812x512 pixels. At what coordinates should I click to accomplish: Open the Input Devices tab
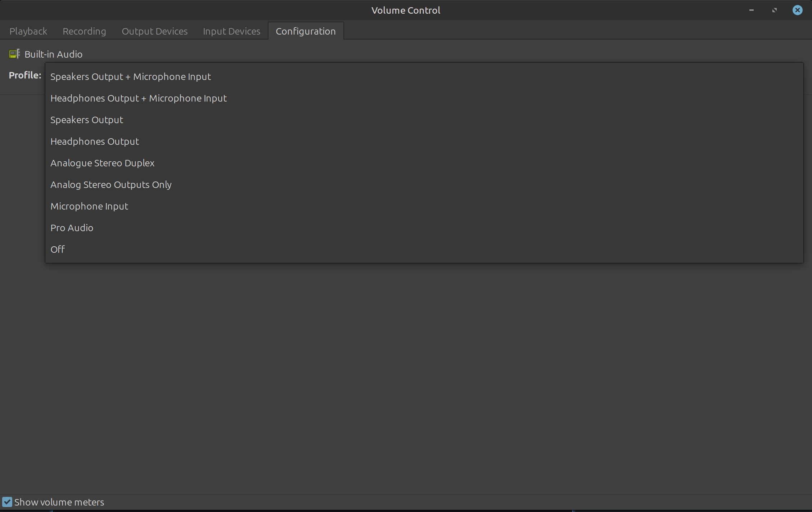(x=231, y=31)
